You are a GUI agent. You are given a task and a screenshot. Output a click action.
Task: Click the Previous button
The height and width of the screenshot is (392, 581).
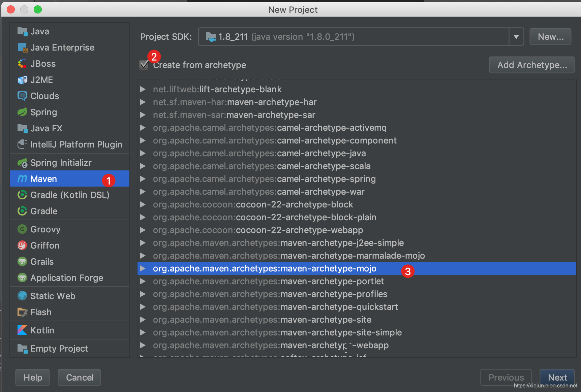506,377
